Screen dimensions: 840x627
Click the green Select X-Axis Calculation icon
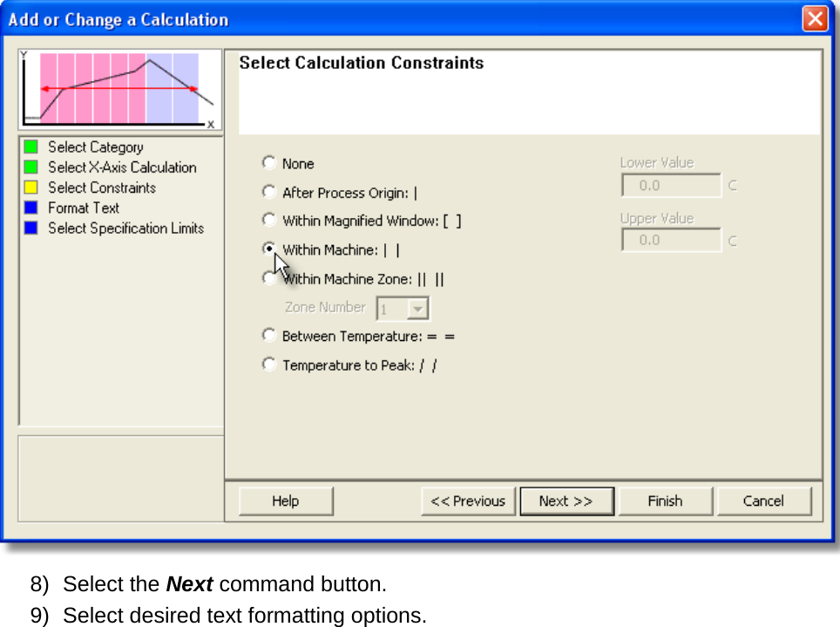[x=31, y=167]
